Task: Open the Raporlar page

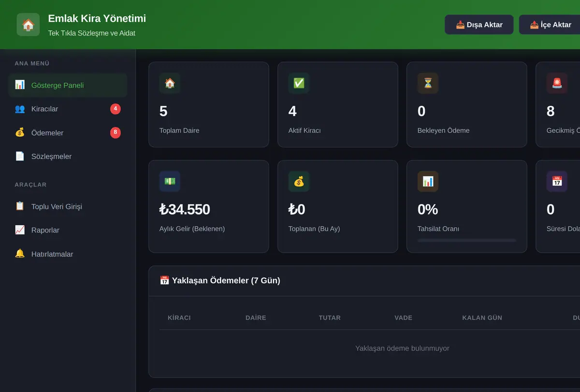Action: pos(68,230)
